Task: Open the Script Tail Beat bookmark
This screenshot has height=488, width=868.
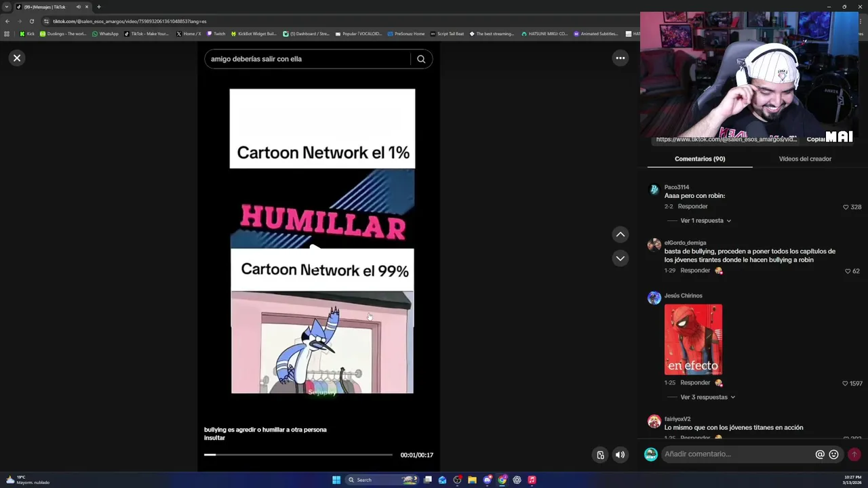Action: tap(447, 33)
